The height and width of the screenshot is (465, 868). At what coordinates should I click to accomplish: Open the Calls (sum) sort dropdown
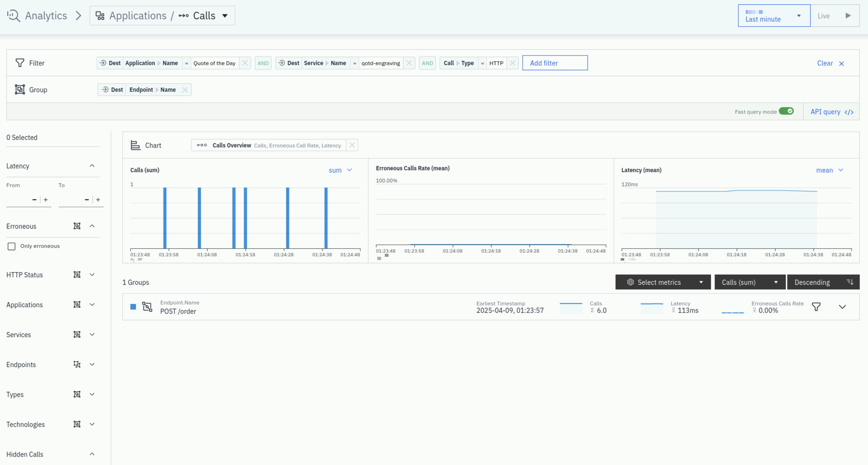[750, 282]
